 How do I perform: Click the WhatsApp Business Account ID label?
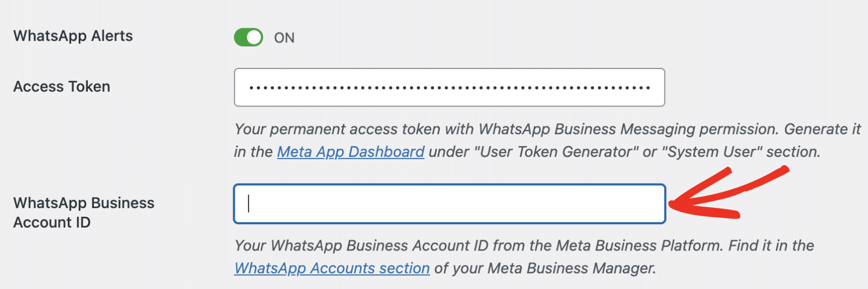(x=84, y=212)
